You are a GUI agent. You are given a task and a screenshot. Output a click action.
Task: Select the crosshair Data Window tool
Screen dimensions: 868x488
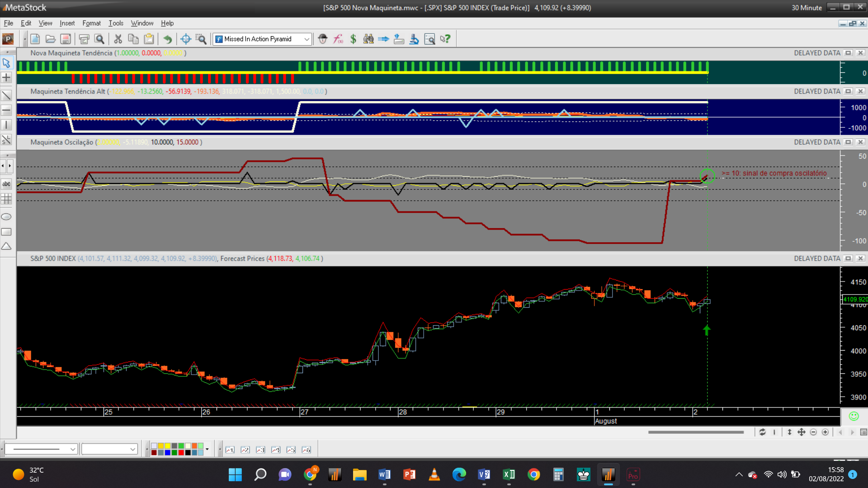tap(185, 39)
